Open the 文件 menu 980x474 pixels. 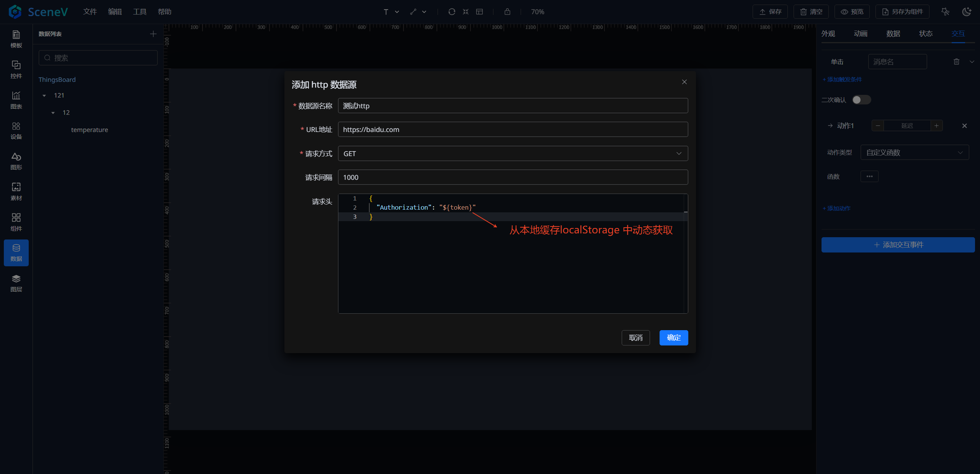(90, 12)
